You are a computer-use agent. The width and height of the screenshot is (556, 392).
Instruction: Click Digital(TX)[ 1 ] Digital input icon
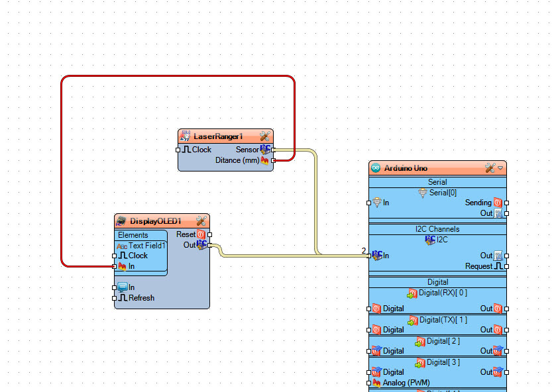click(376, 330)
